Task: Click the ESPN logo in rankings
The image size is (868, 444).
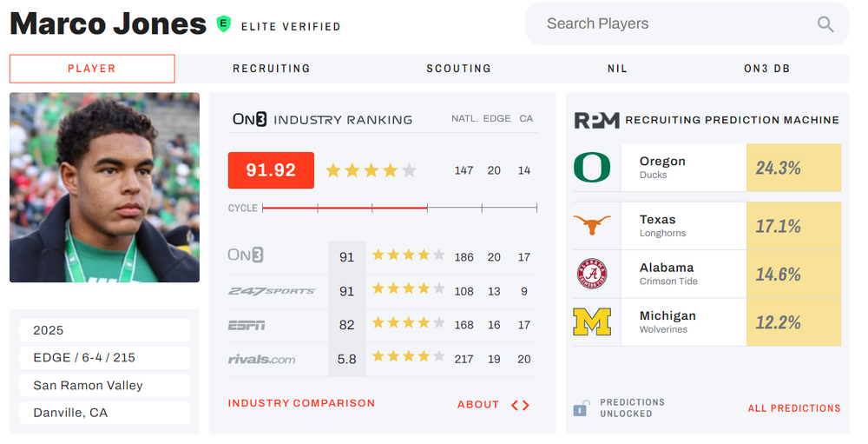Action: pos(247,325)
